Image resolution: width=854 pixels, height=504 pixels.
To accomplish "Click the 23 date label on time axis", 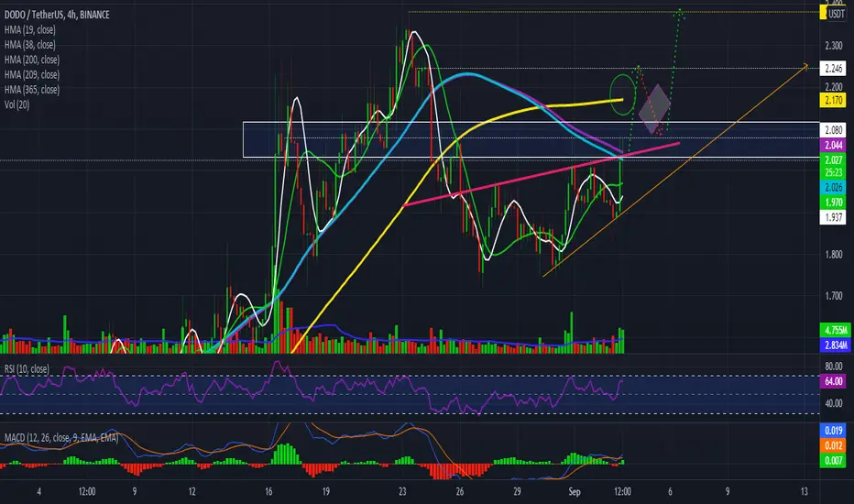I will pos(402,491).
